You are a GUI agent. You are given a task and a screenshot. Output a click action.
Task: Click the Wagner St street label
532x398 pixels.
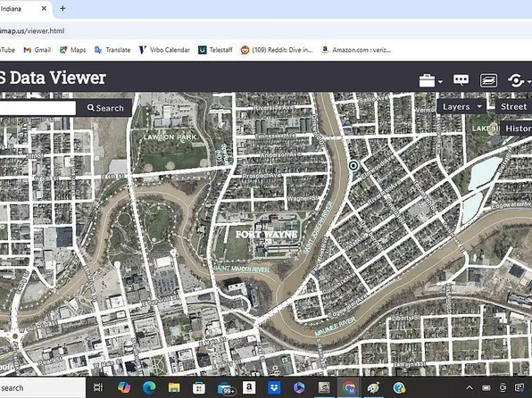(303, 198)
